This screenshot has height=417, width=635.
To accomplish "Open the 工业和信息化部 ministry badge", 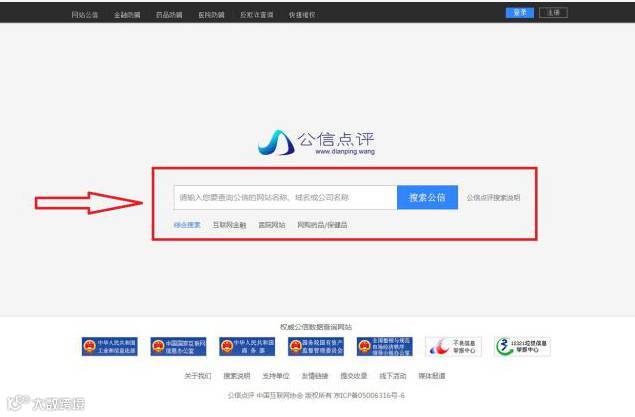I will (x=109, y=347).
